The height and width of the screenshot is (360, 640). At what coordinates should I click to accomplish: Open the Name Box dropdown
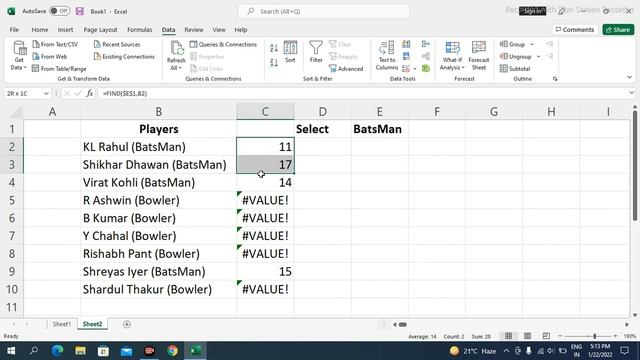coord(46,93)
